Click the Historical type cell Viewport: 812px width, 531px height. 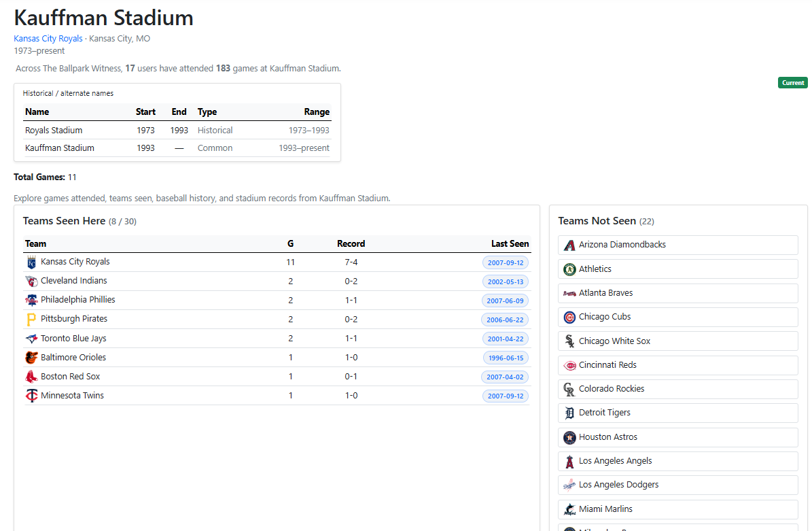[x=215, y=130]
